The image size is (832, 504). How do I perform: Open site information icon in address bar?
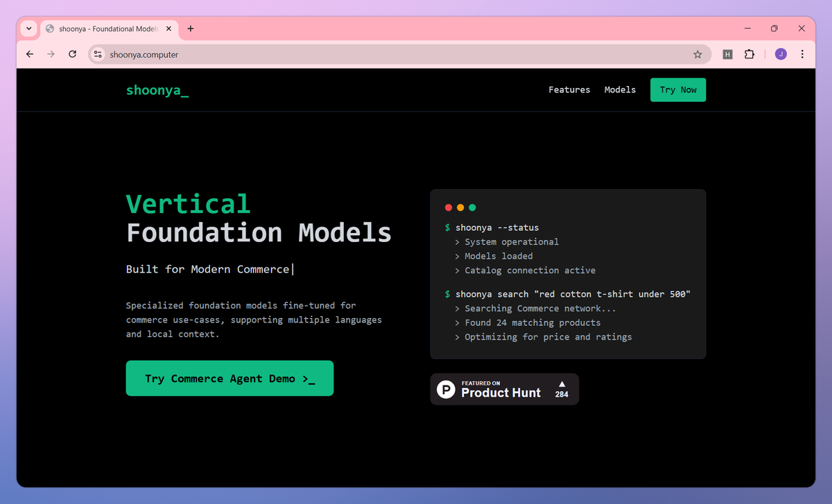point(98,54)
